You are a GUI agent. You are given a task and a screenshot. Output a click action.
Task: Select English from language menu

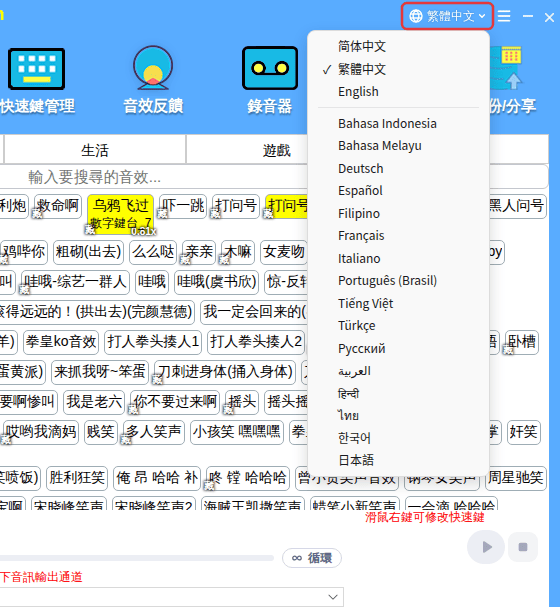coord(358,92)
